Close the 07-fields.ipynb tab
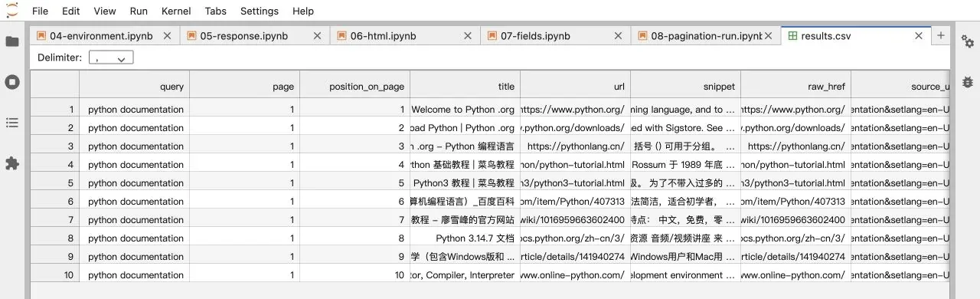This screenshot has height=299, width=980. click(617, 36)
